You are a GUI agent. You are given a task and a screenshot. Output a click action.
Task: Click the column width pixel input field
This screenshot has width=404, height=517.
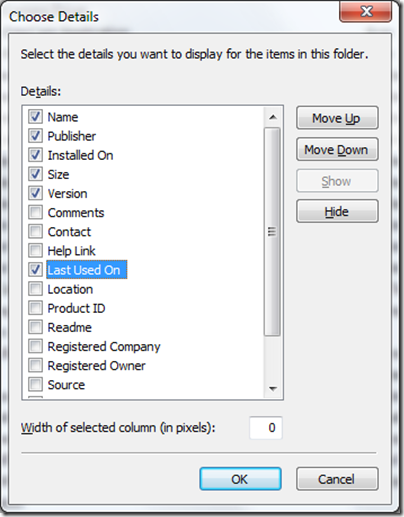click(x=266, y=428)
